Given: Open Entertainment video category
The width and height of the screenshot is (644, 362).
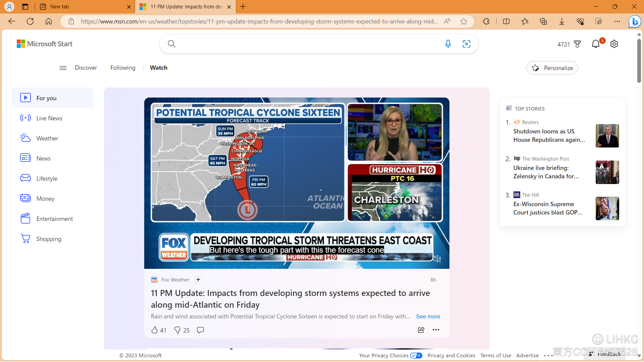Looking at the screenshot, I should [53, 219].
